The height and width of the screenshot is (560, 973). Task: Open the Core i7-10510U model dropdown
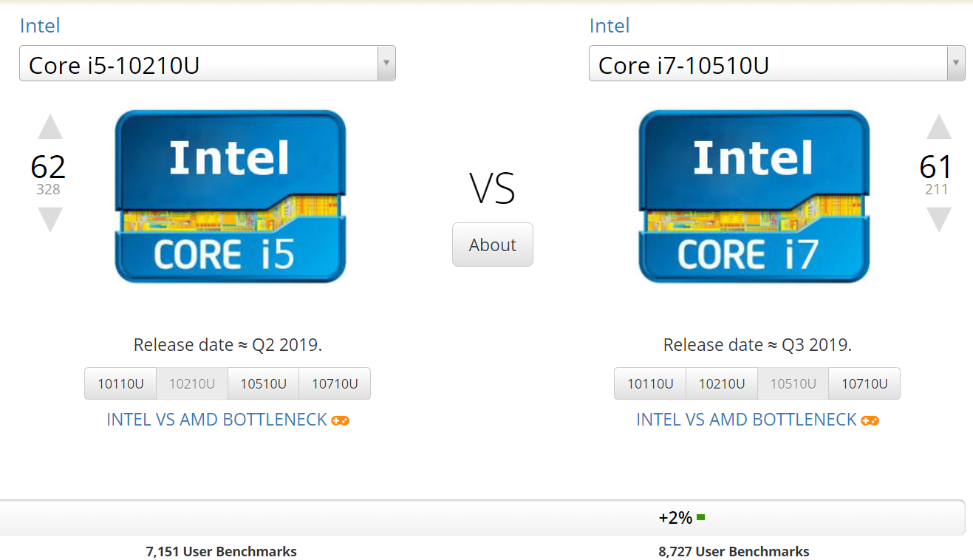777,64
